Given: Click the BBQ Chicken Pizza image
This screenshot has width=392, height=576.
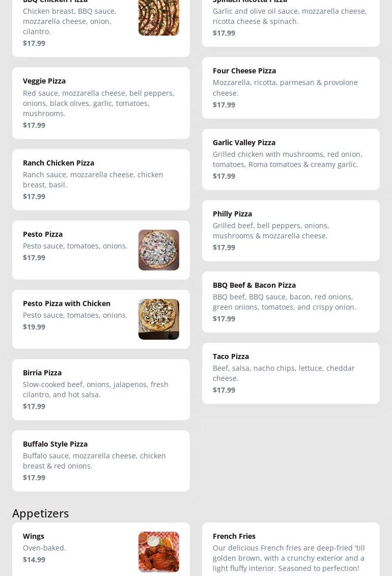Looking at the screenshot, I should 158,18.
